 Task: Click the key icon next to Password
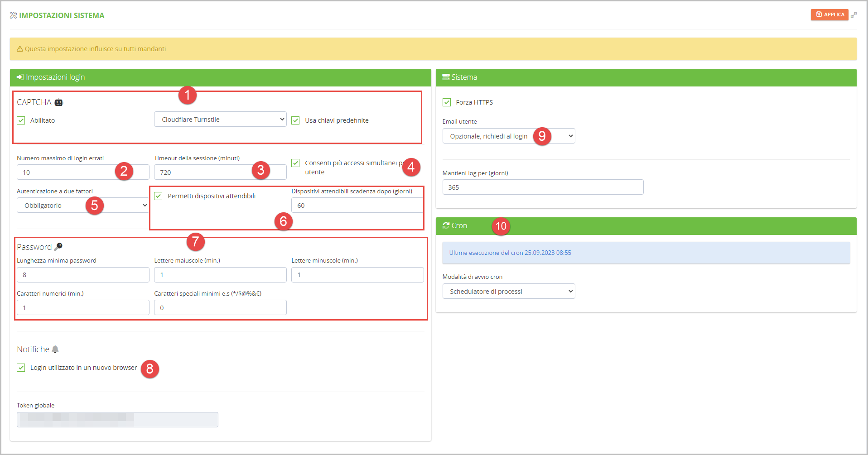[58, 247]
